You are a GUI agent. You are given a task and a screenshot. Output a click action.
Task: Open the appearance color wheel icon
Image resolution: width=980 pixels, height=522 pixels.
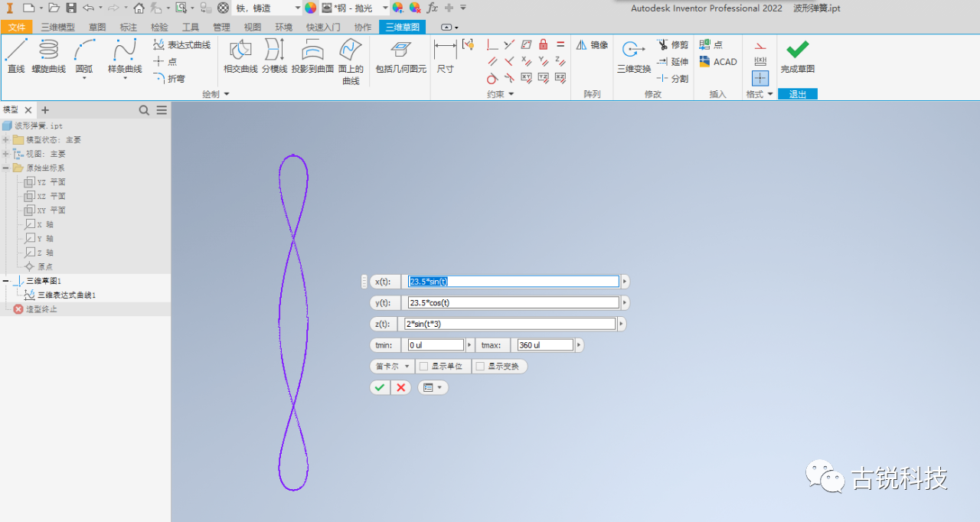click(310, 8)
